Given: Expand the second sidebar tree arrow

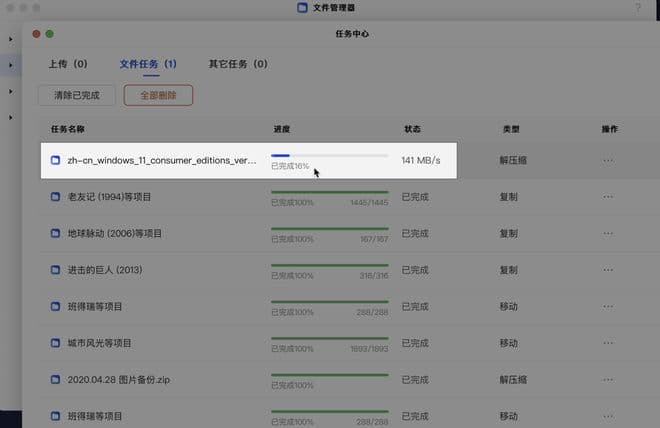Looking at the screenshot, I should pos(11,65).
